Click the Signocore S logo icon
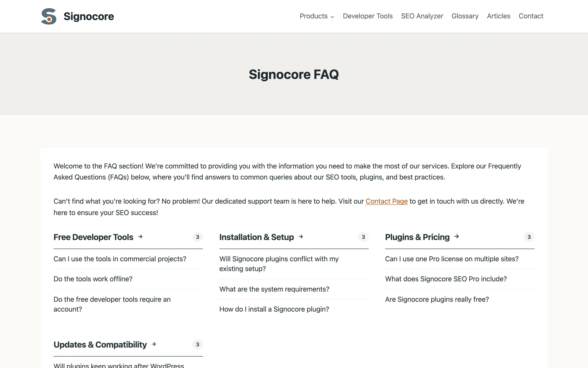This screenshot has height=368, width=588. click(49, 16)
